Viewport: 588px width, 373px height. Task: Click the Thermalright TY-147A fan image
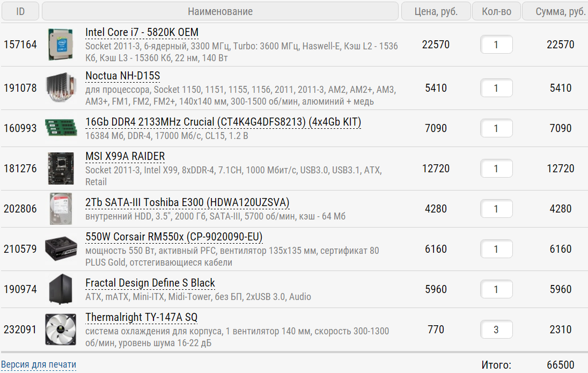pos(60,330)
